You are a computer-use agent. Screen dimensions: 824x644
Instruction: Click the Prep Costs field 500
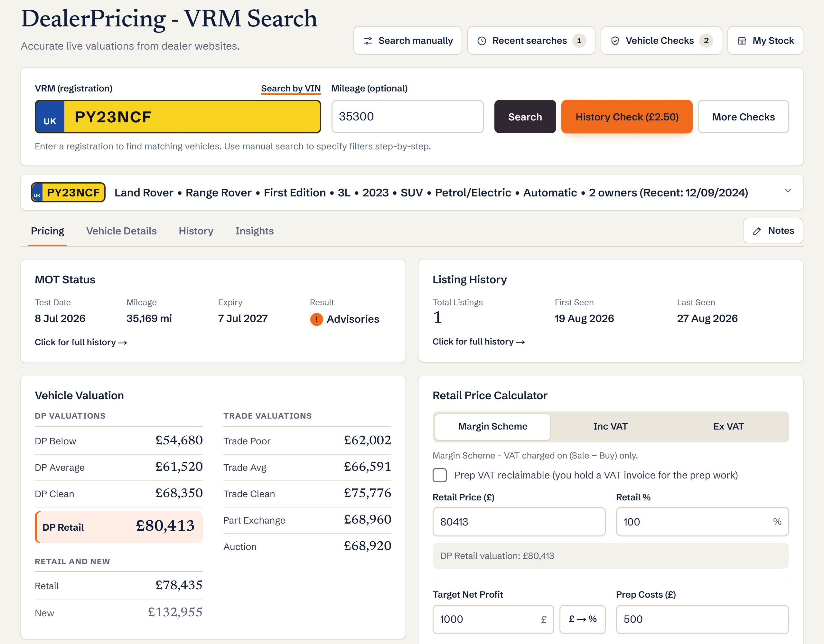702,619
